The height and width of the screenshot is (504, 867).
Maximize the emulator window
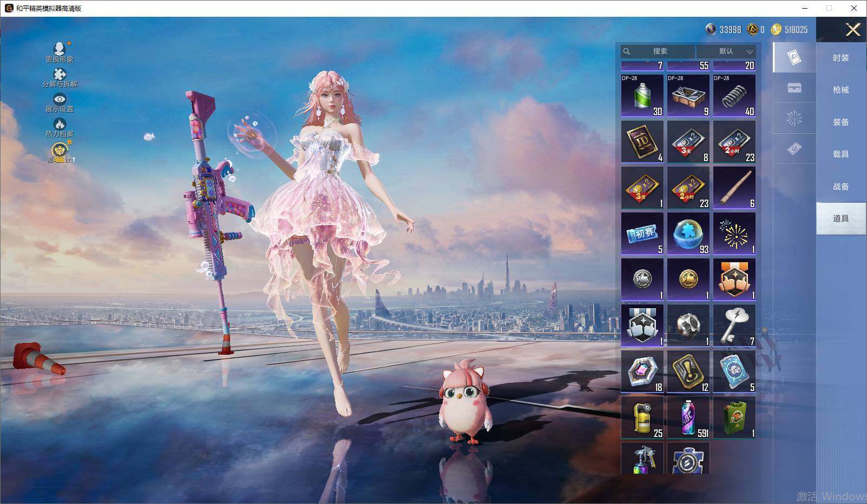[829, 8]
